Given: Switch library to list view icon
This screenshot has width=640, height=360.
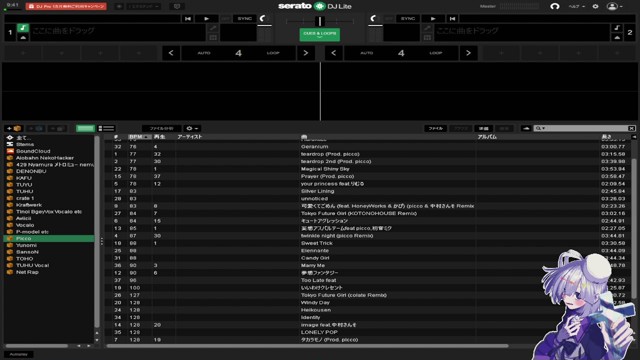Looking at the screenshot, I should (107, 128).
